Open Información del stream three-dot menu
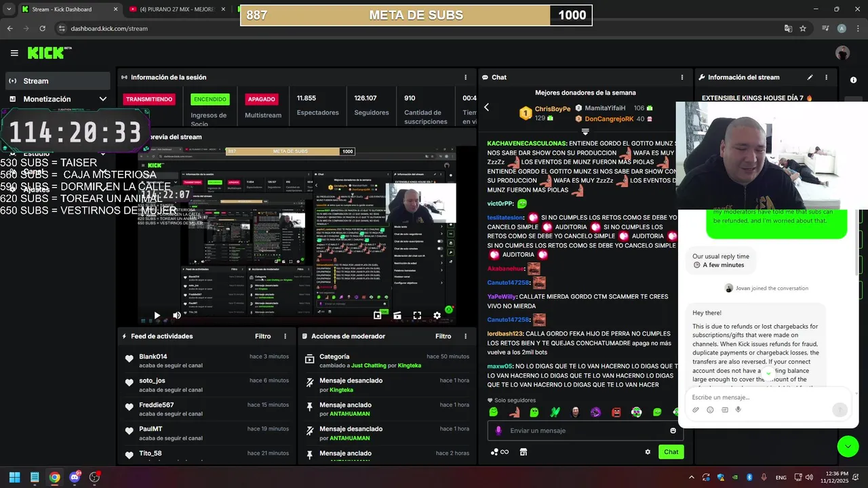Screen dimensions: 868x488 tap(826, 77)
